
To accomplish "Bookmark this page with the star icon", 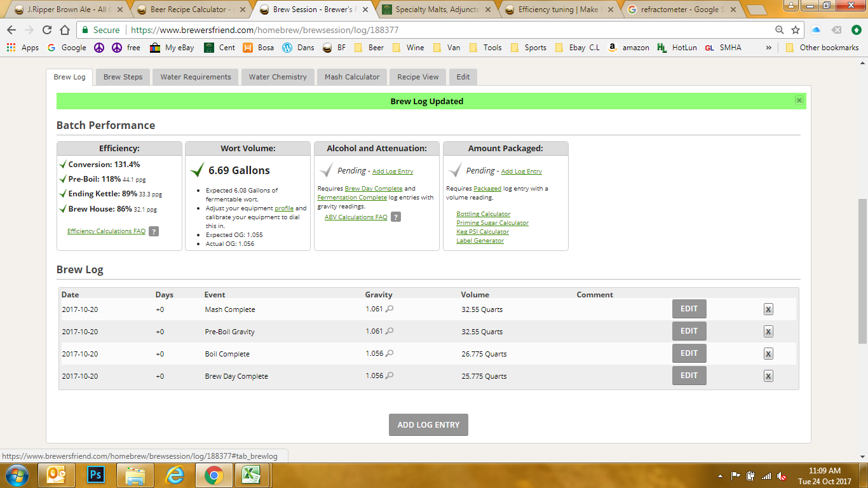I will click(x=796, y=30).
